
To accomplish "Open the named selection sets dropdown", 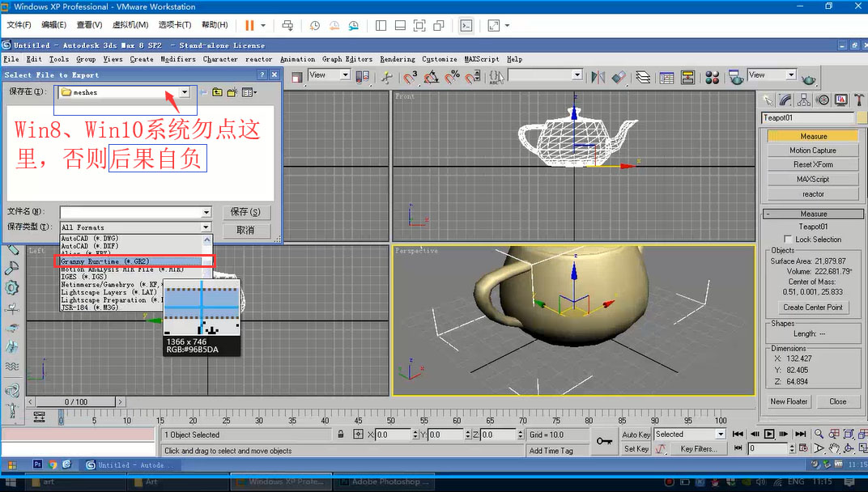I will pos(577,74).
